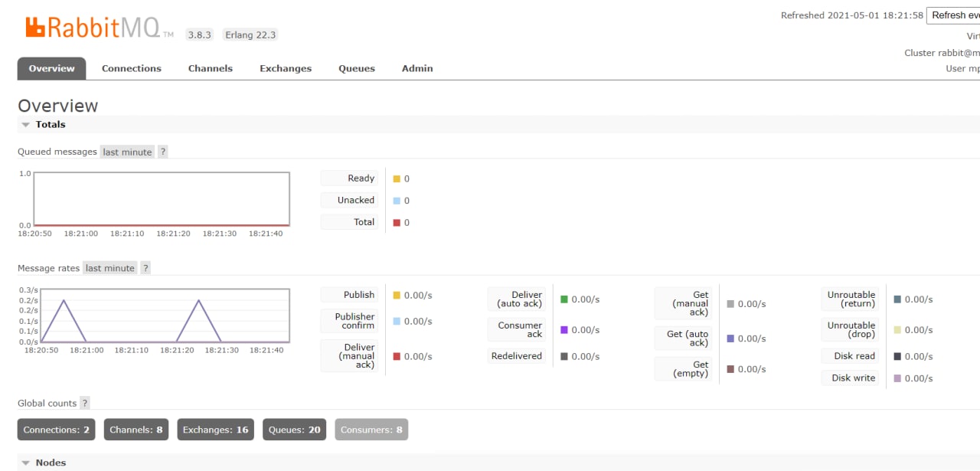Click the Unroutable (return) label

point(851,299)
